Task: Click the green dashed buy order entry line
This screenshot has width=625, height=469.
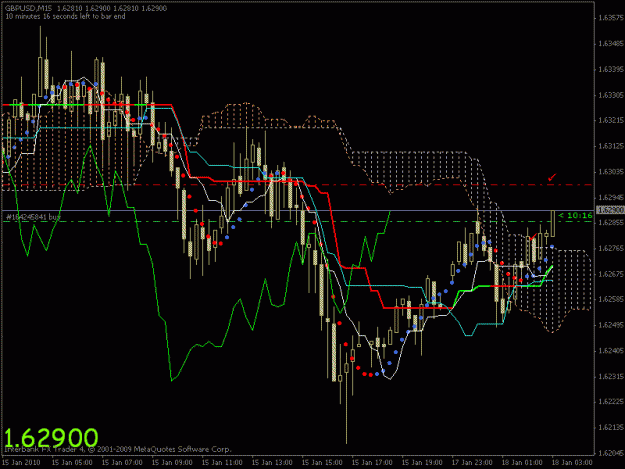Action: pos(297,222)
